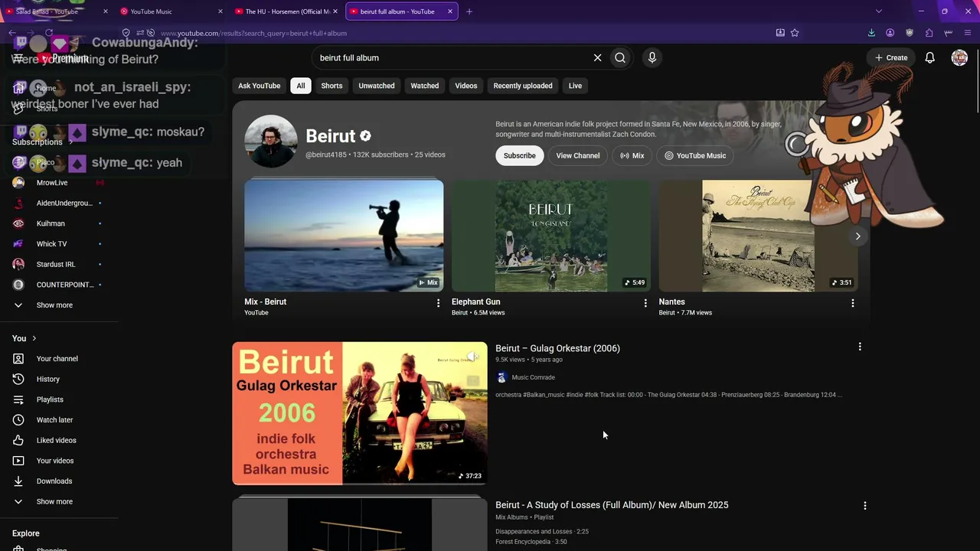Show next videos in Beirut carousel
Screen dimensions: 980x551
(857, 236)
